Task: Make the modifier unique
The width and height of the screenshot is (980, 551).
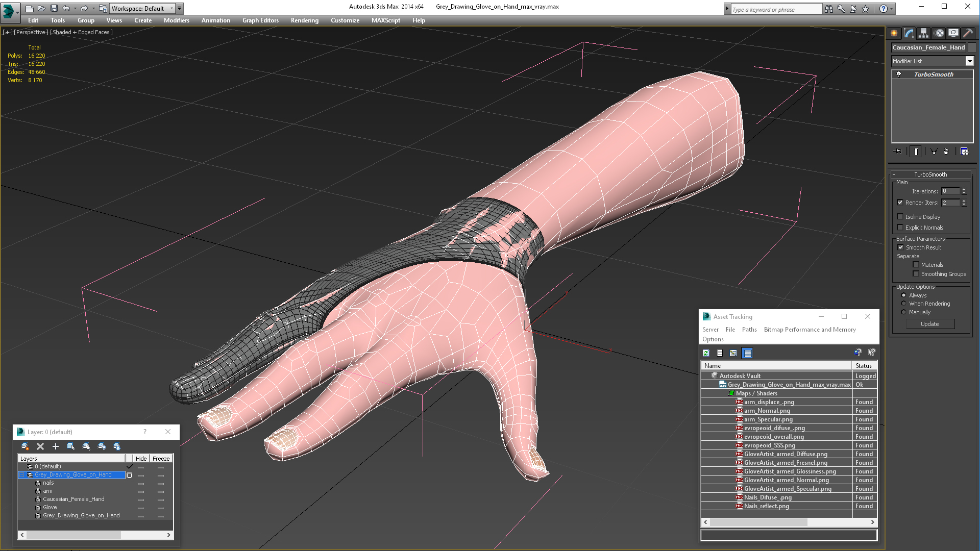Action: [x=934, y=152]
